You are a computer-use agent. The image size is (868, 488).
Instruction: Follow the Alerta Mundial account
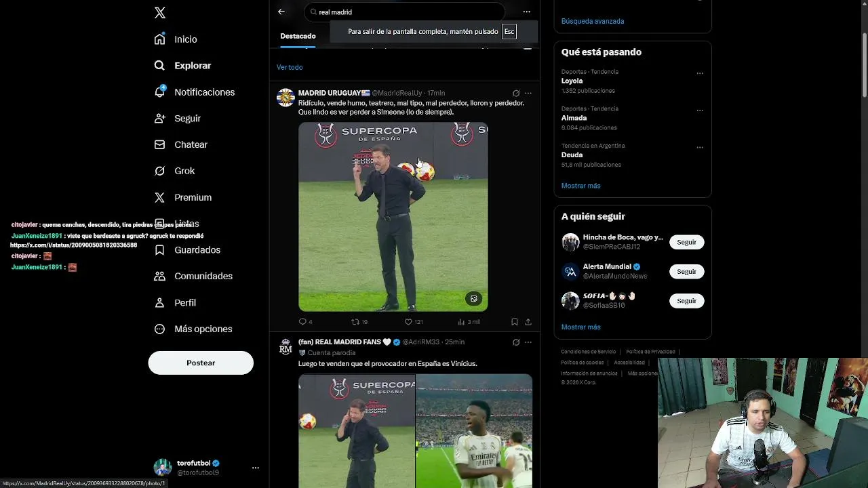pyautogui.click(x=686, y=271)
